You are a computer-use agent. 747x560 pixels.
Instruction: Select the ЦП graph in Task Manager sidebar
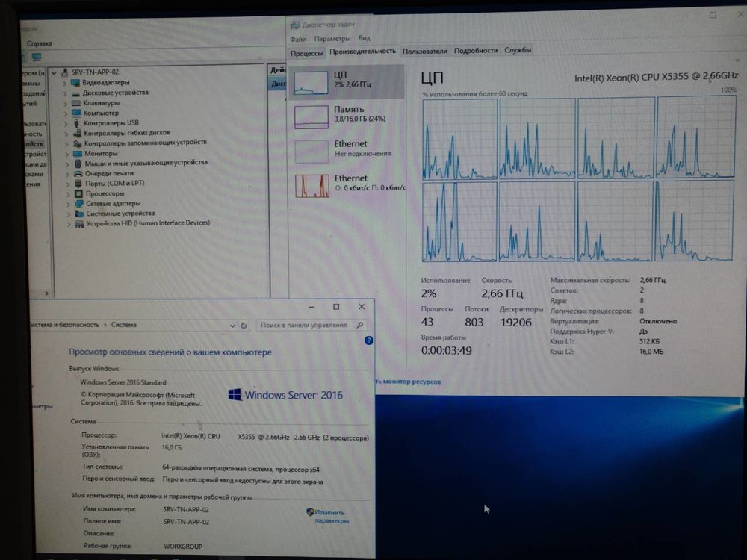pyautogui.click(x=345, y=81)
